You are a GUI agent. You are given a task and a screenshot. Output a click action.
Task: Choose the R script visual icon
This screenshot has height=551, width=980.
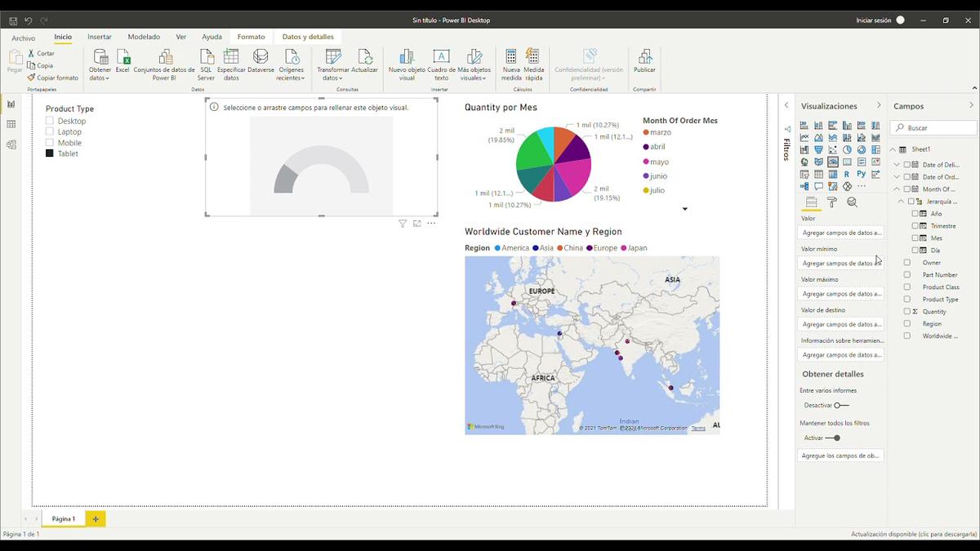(x=847, y=174)
